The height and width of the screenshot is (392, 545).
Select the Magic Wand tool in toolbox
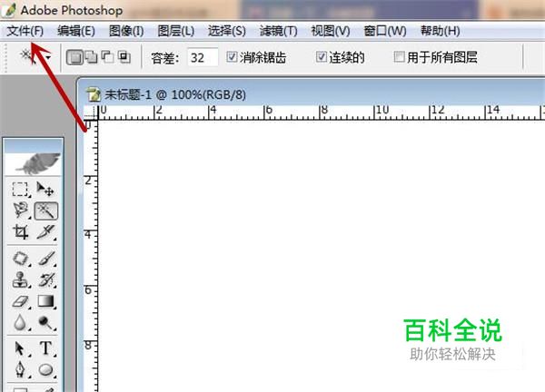(x=45, y=211)
